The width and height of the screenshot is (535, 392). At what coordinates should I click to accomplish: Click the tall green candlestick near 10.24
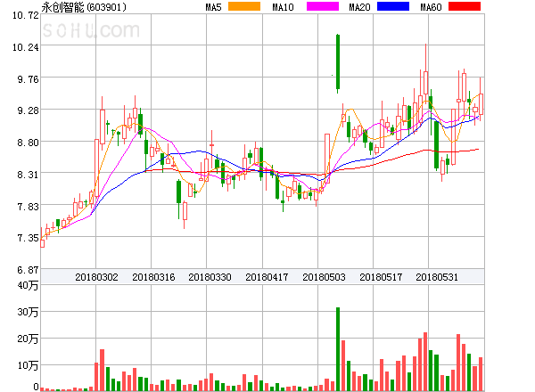pyautogui.click(x=338, y=62)
